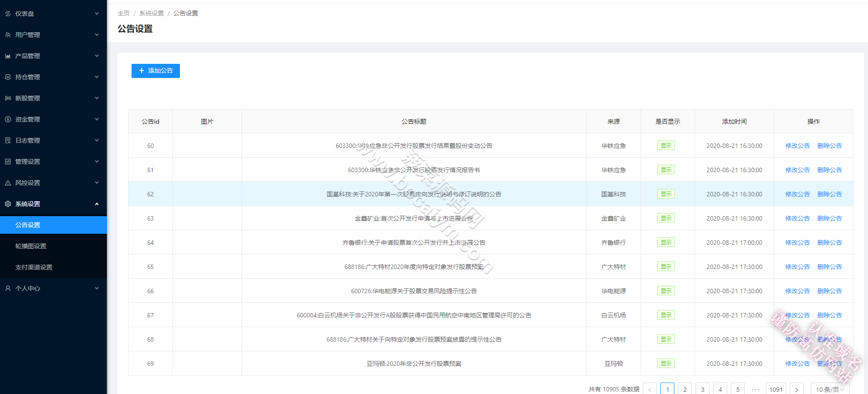This screenshot has width=868, height=394.
Task: Expand the 资金管理 menu chevron
Action: pyautogui.click(x=97, y=119)
